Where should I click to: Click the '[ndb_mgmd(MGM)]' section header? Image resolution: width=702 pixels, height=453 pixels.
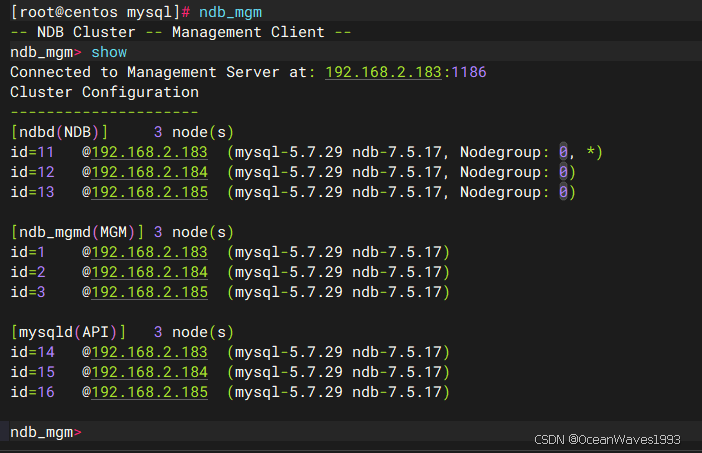pyautogui.click(x=77, y=232)
